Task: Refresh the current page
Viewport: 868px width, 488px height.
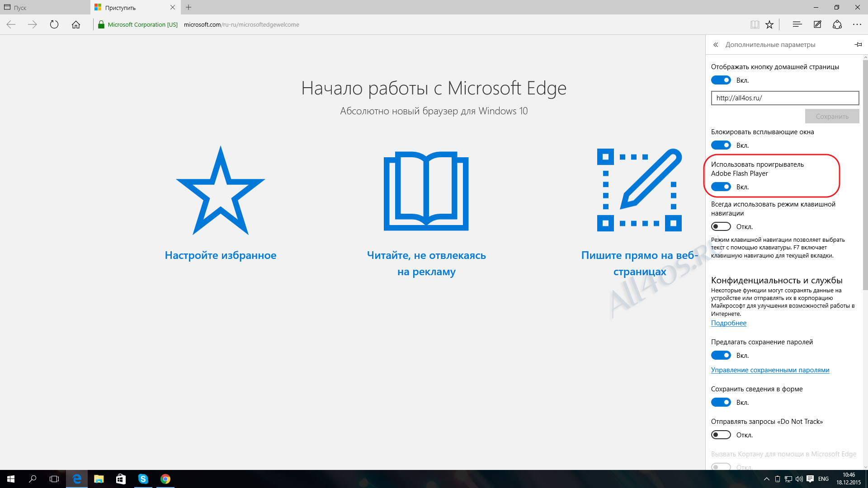Action: coord(54,25)
